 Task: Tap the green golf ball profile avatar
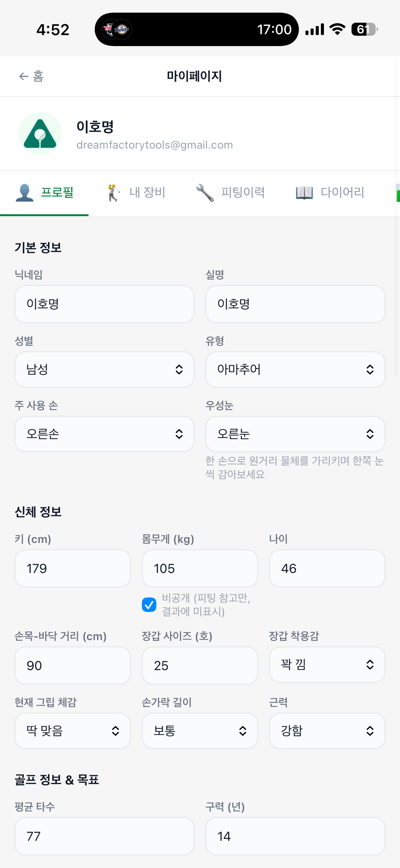point(40,133)
